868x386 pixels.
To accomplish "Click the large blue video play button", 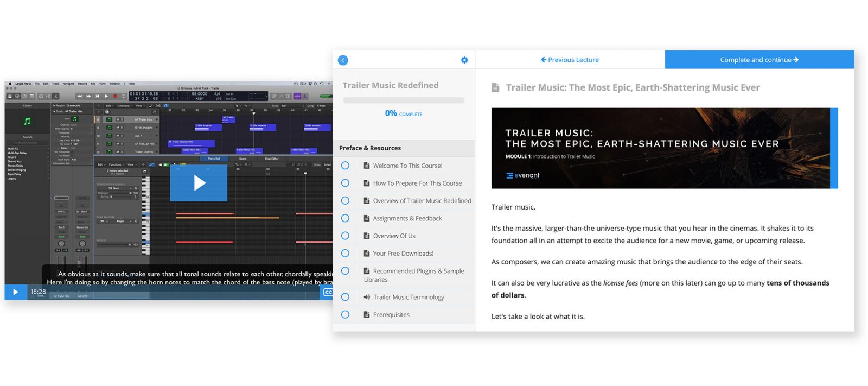I will click(x=199, y=183).
